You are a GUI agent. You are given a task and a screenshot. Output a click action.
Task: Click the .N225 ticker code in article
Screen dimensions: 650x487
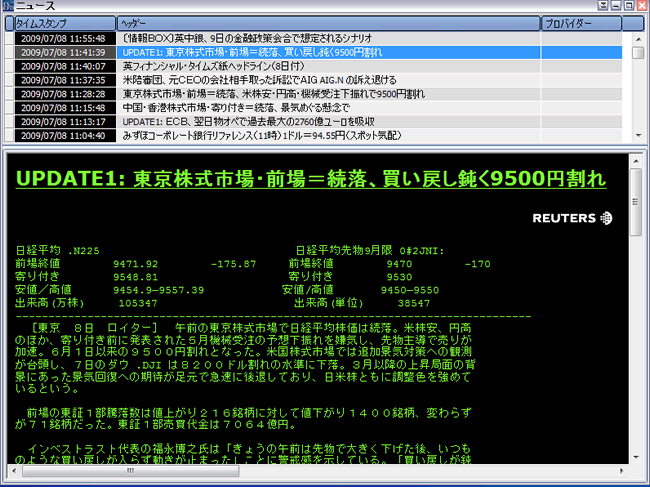click(x=84, y=251)
